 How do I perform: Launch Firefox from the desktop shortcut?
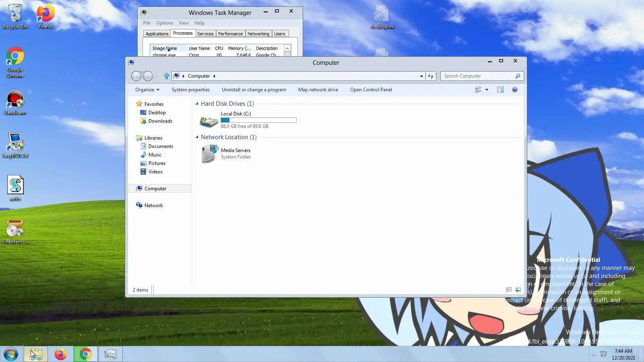click(x=45, y=16)
